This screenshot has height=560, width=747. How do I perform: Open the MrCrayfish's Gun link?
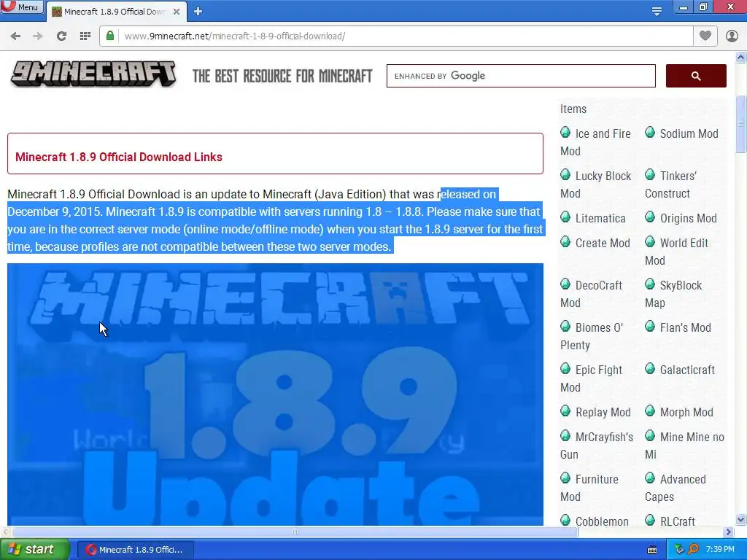tap(597, 446)
